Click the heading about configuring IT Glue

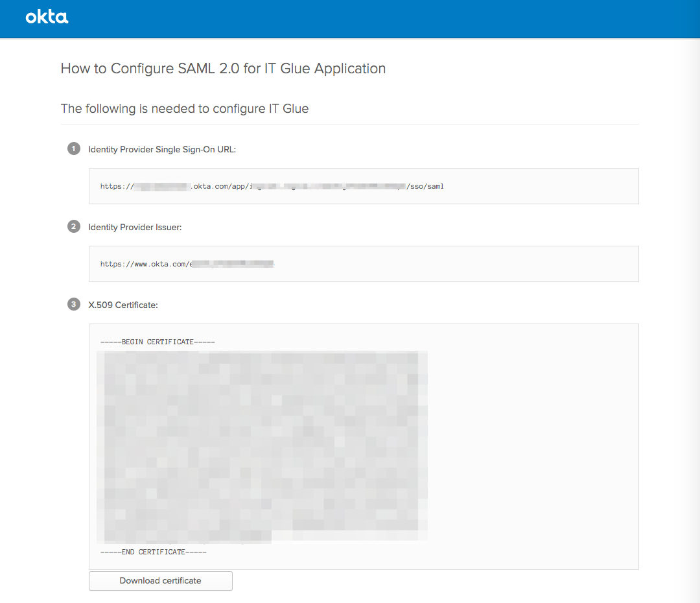click(x=184, y=108)
